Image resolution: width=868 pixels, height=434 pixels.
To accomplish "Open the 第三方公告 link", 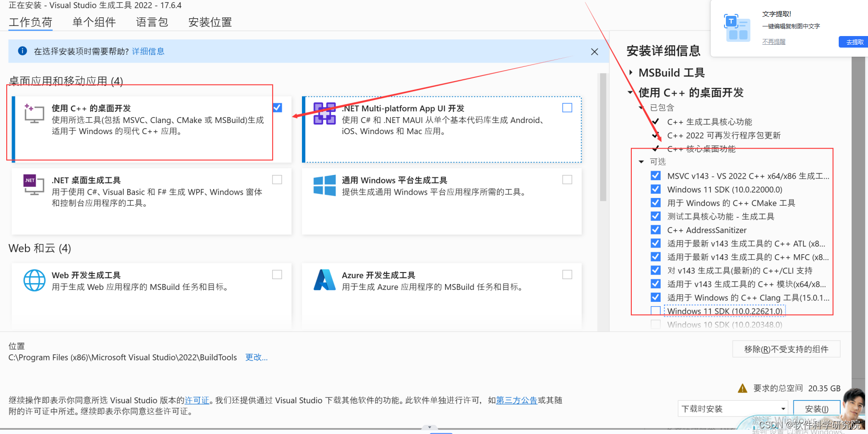I will tap(517, 400).
